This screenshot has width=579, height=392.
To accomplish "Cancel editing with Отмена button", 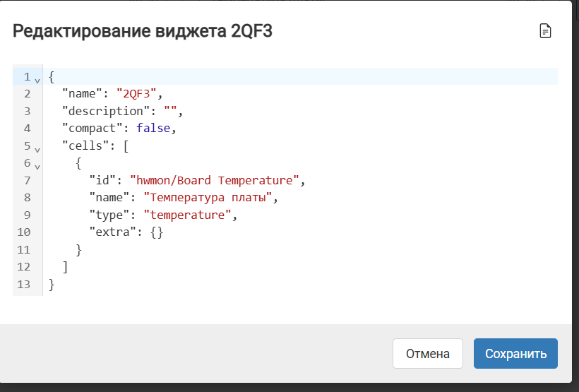I will (x=428, y=354).
